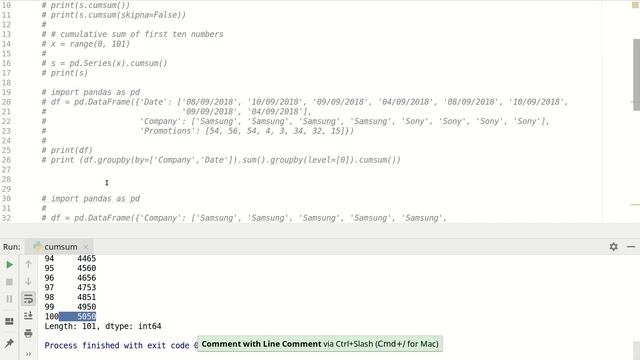Place cursor on '# print(df)' line
Image resolution: width=640 pixels, height=360 pixels.
coord(67,150)
